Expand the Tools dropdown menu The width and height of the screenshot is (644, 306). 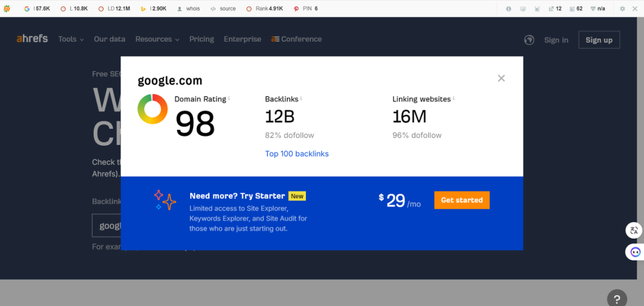pos(71,39)
